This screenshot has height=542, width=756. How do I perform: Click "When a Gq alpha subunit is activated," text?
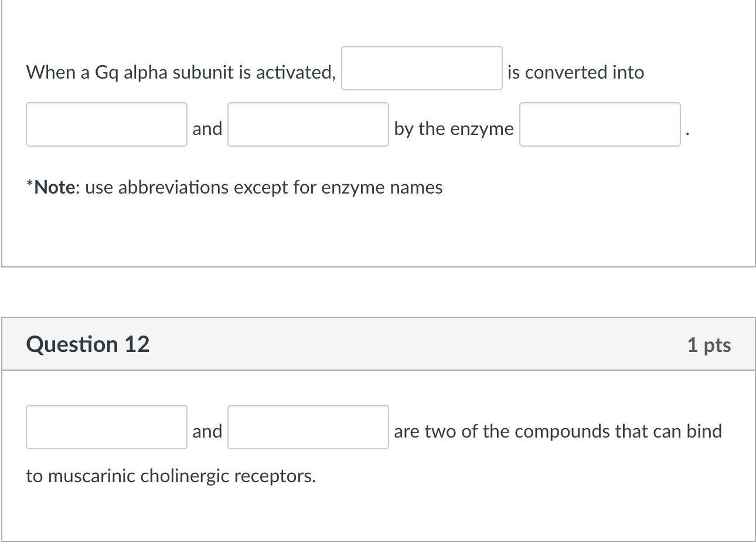click(181, 73)
